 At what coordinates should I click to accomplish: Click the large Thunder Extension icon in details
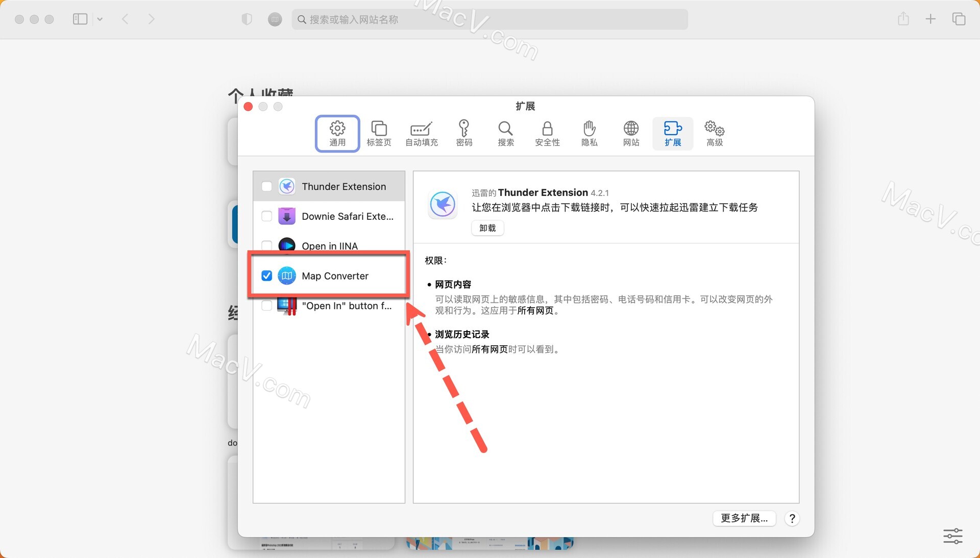(443, 205)
